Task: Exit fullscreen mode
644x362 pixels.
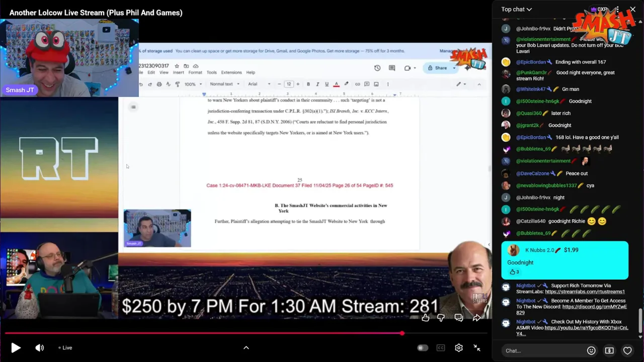Action: 477,347
